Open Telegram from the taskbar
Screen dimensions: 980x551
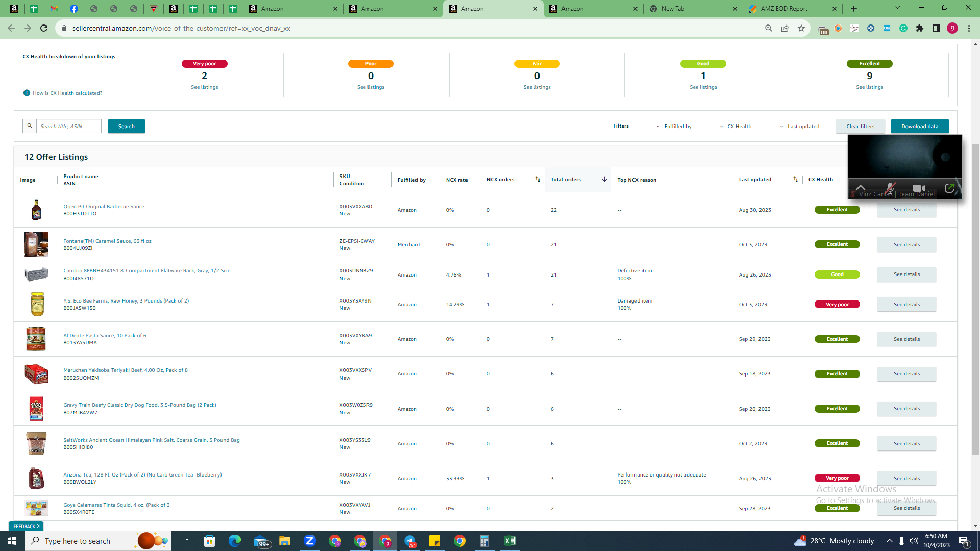(410, 541)
